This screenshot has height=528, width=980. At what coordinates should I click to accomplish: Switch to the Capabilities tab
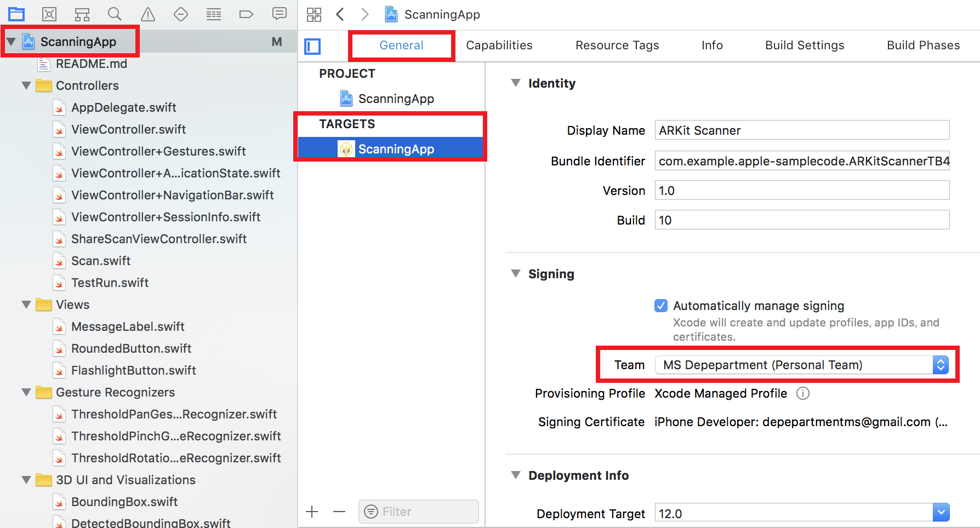click(499, 45)
